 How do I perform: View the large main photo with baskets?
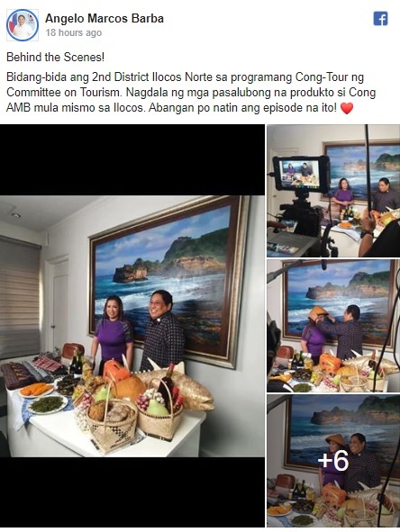(x=132, y=326)
